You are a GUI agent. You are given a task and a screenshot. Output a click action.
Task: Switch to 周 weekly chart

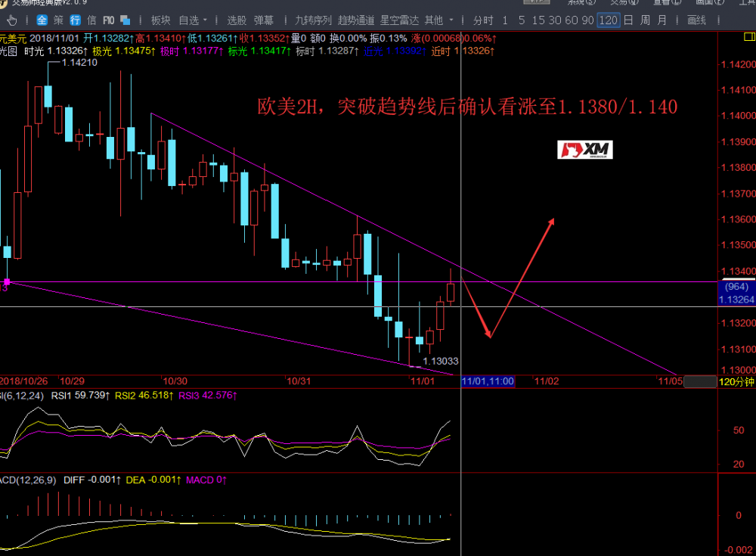[645, 20]
